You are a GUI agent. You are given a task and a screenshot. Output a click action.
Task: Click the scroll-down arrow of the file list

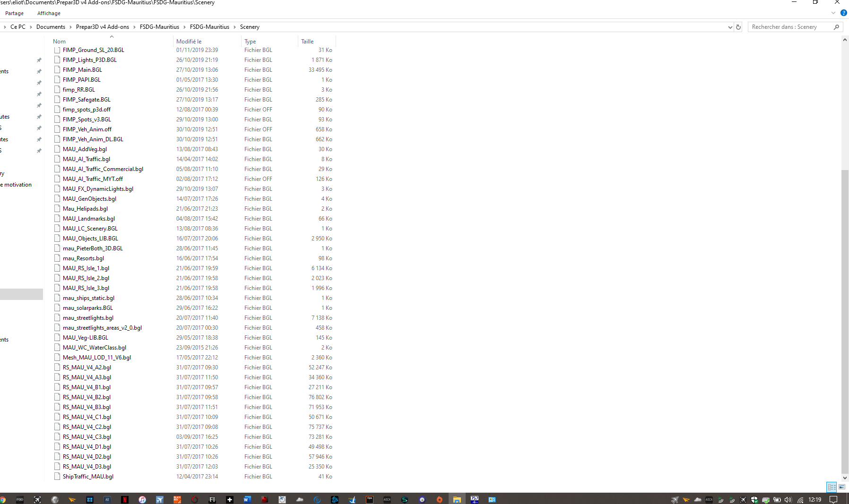tap(845, 478)
